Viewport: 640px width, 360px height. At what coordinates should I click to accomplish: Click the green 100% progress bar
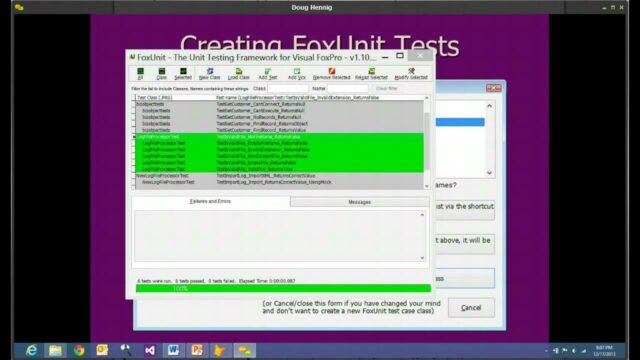[283, 289]
